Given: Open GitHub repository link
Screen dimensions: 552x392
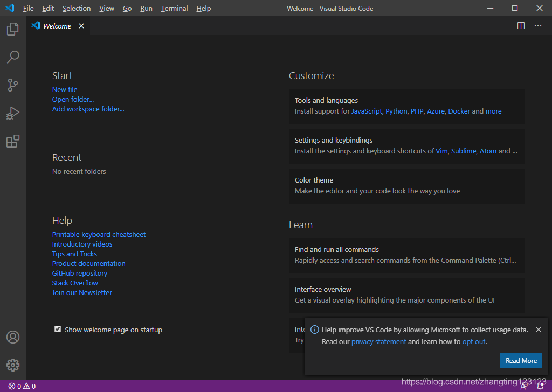Looking at the screenshot, I should click(x=80, y=273).
